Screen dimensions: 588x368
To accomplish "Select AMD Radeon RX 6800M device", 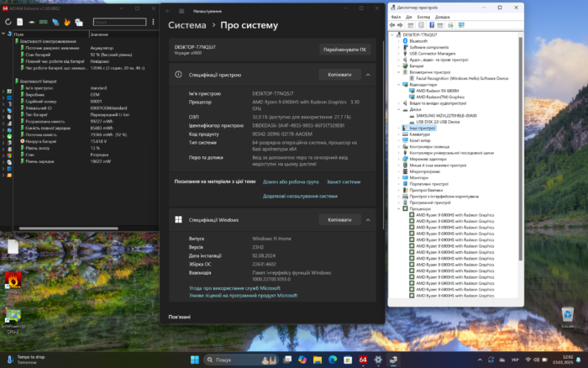I will coord(438,91).
